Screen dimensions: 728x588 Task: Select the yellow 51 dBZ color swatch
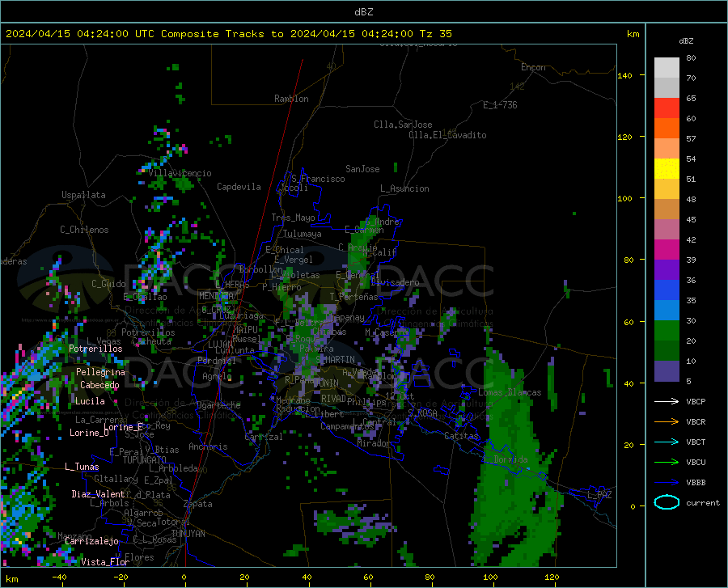point(667,168)
